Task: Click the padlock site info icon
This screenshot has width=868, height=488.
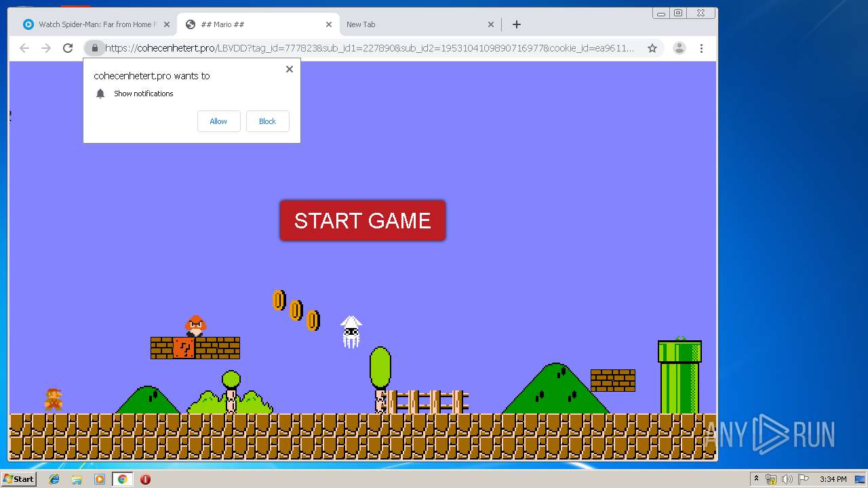Action: point(95,48)
